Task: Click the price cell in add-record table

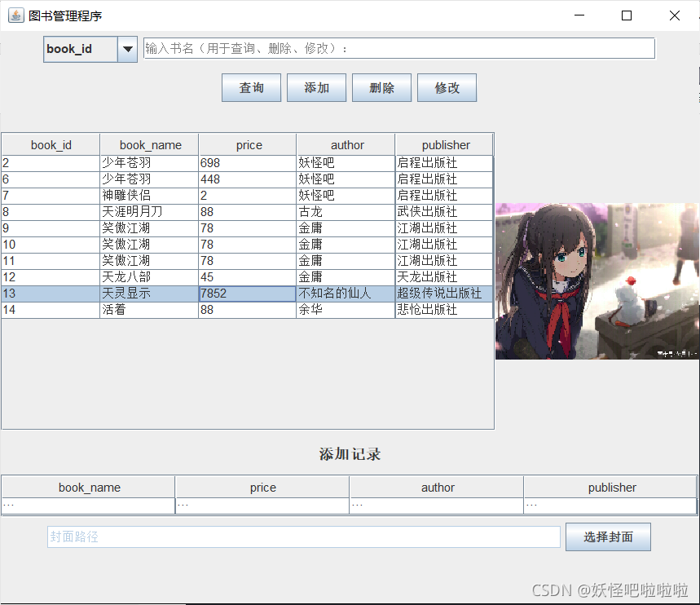Action: (262, 506)
